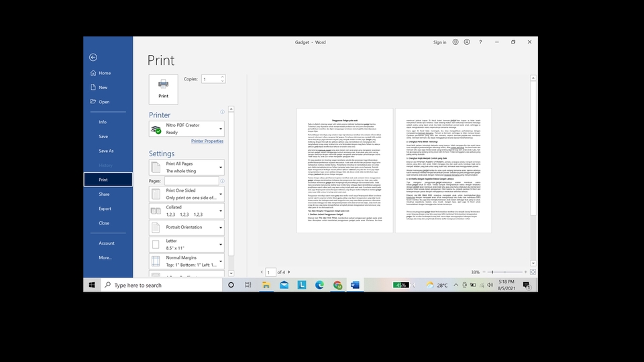Image resolution: width=644 pixels, height=362 pixels.
Task: Click the volume speaker tray icon
Action: tap(490, 285)
